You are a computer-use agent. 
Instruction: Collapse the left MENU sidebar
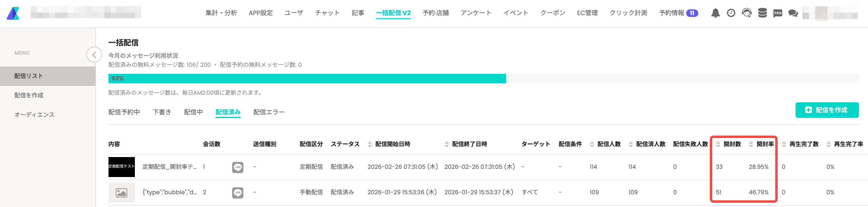[94, 54]
